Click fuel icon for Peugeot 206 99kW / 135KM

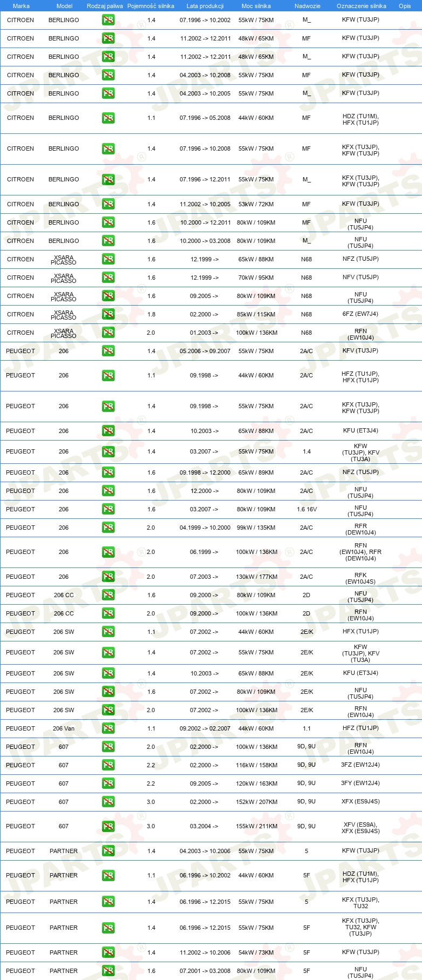(108, 528)
